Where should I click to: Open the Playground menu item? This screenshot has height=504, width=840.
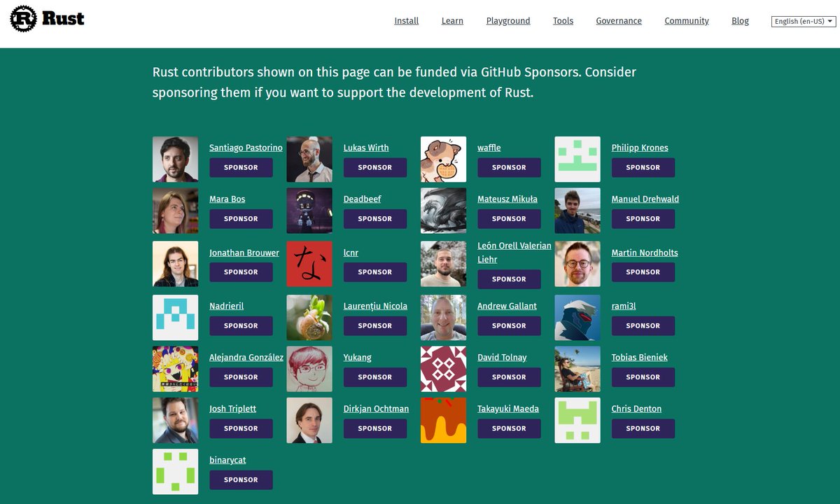coord(508,20)
